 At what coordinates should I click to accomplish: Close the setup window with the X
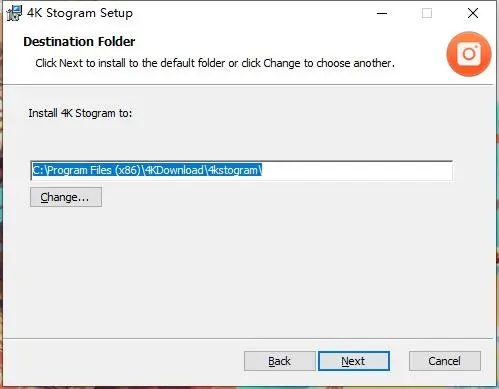click(x=473, y=13)
